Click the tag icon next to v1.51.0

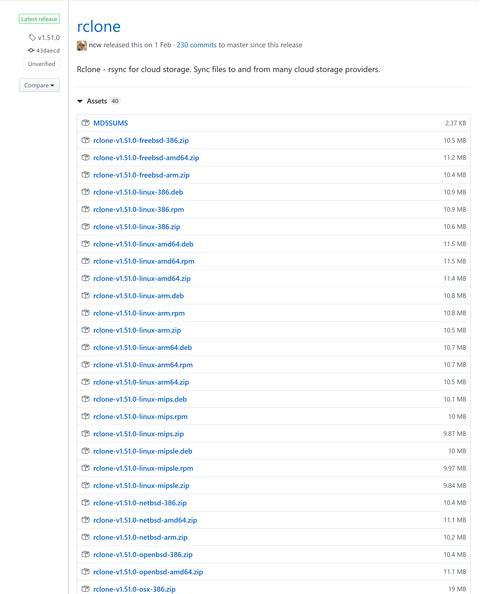coord(32,37)
